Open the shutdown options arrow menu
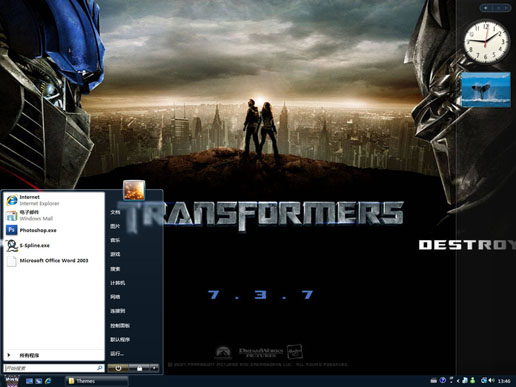516x387 pixels. (154, 368)
